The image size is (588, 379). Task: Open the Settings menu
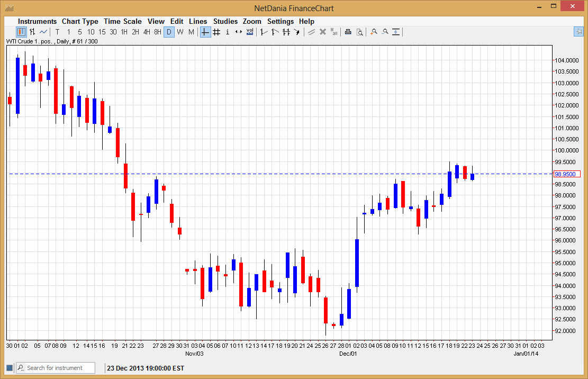click(281, 21)
